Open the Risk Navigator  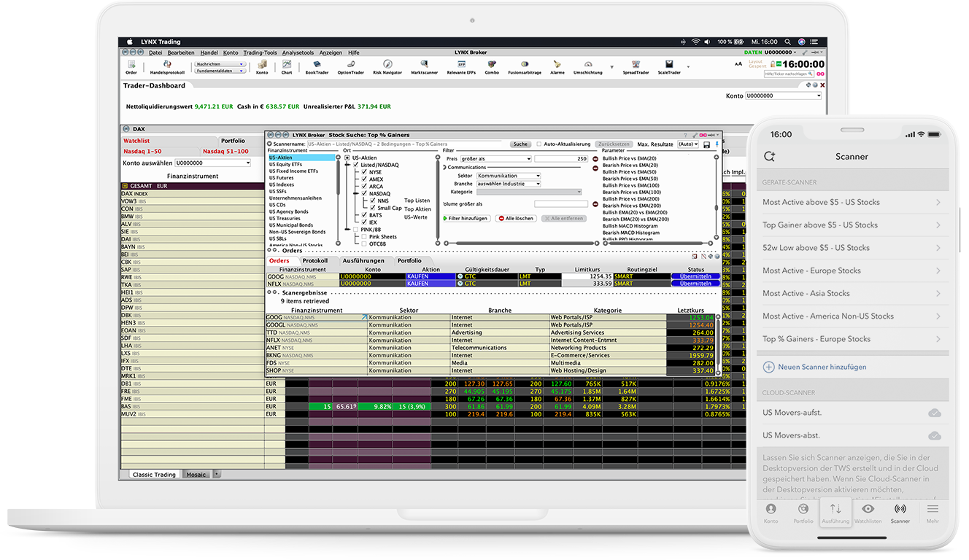[387, 67]
